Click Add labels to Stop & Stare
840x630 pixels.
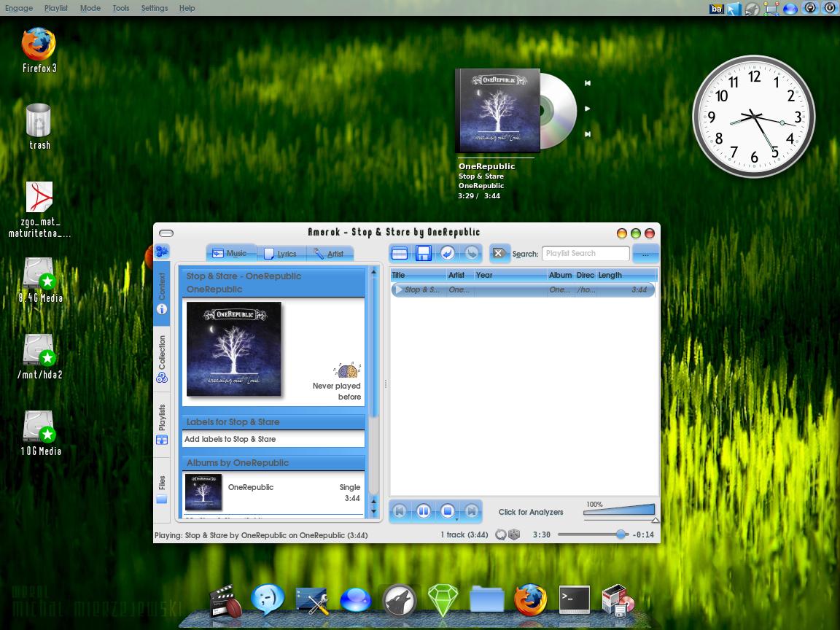pyautogui.click(x=230, y=439)
